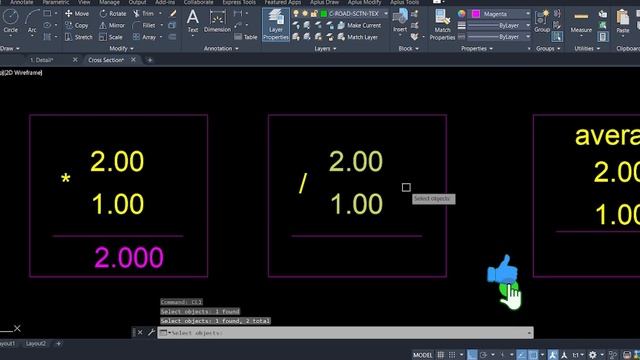640x360 pixels.
Task: Toggle snap mode in status bar
Action: (452, 355)
